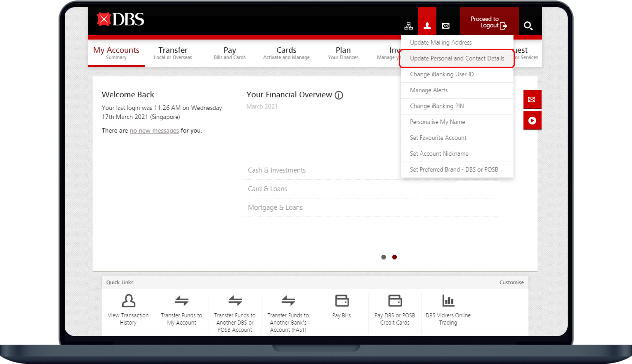The height and width of the screenshot is (364, 632).
Task: Open Transfer Funds to My Account
Action: (182, 310)
